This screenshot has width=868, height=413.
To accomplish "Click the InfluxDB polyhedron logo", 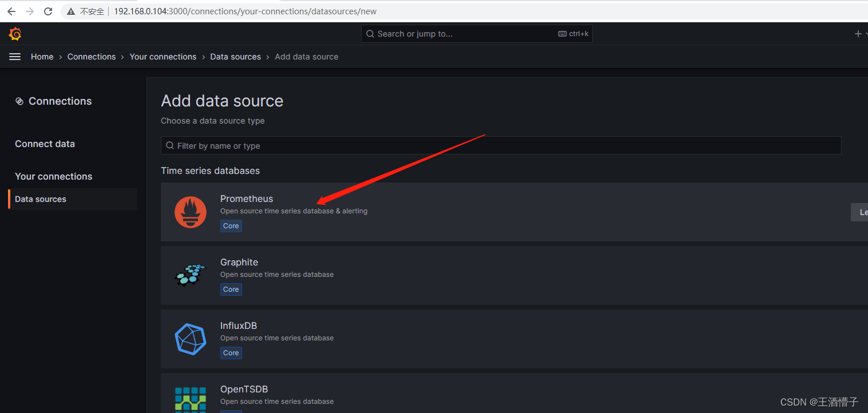I will pos(191,339).
